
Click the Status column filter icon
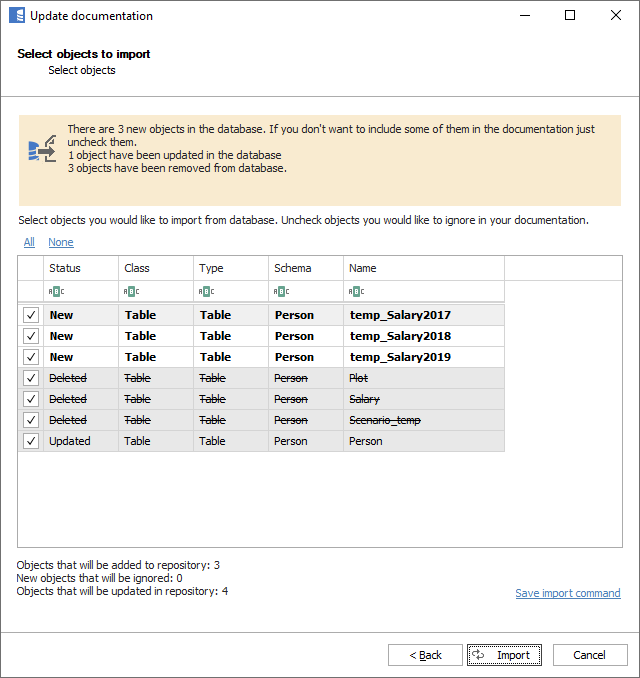[x=56, y=292]
